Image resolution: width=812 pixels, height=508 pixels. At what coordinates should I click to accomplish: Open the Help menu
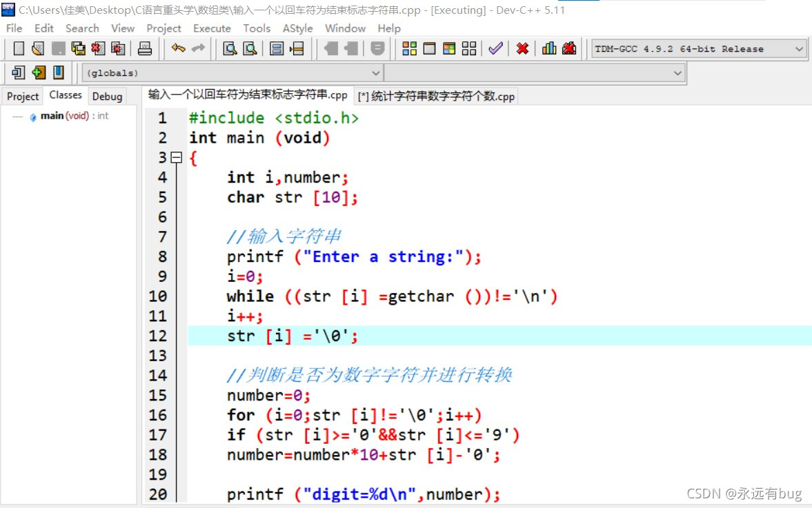[x=389, y=28]
